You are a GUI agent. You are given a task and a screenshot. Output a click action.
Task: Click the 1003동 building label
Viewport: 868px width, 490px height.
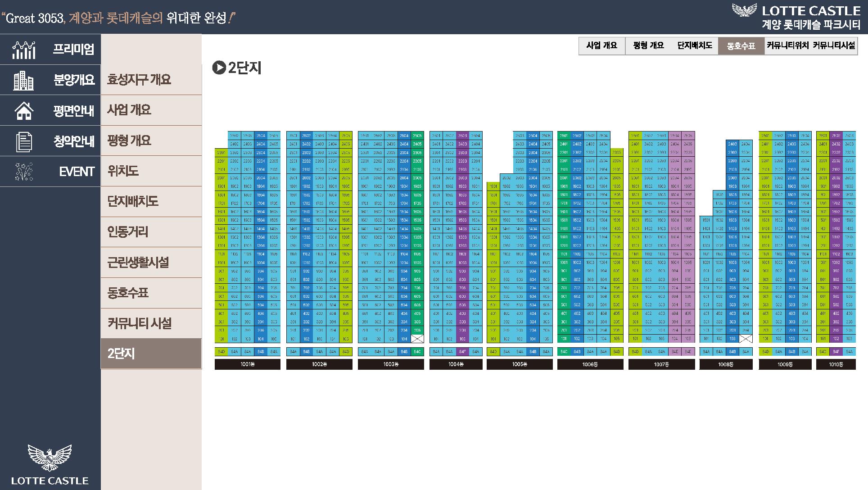[x=391, y=364]
